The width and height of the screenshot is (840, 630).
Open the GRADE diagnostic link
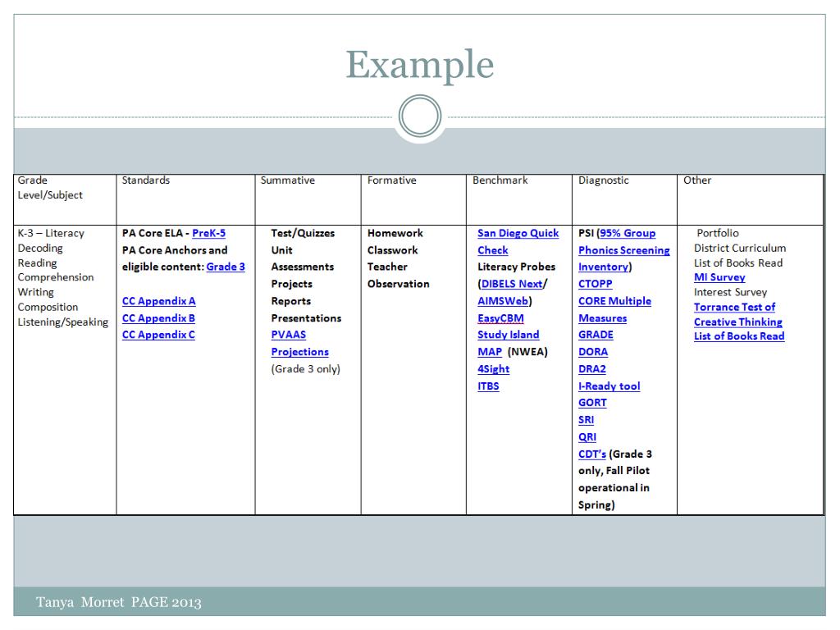click(596, 335)
